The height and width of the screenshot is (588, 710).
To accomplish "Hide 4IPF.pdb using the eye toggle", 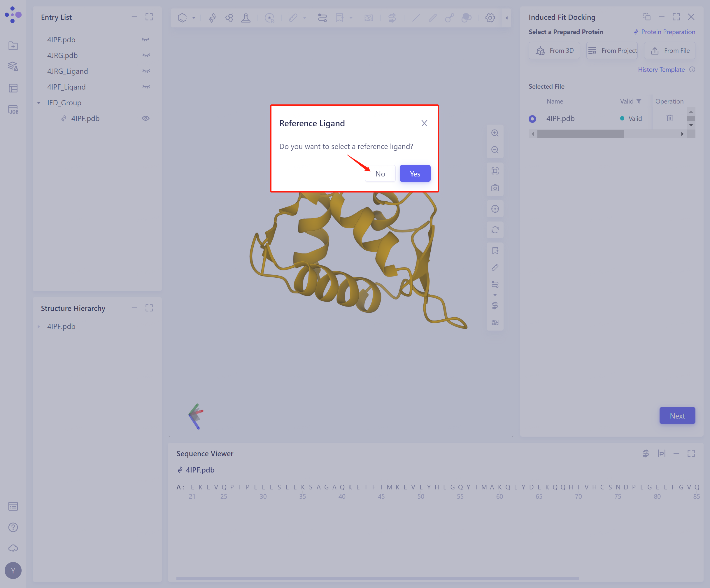I will coord(146,118).
